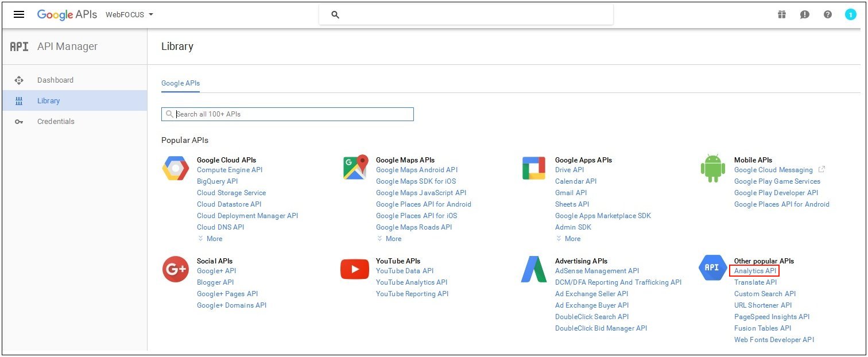
Task: Open PageSpeed Insights API link
Action: coord(772,317)
